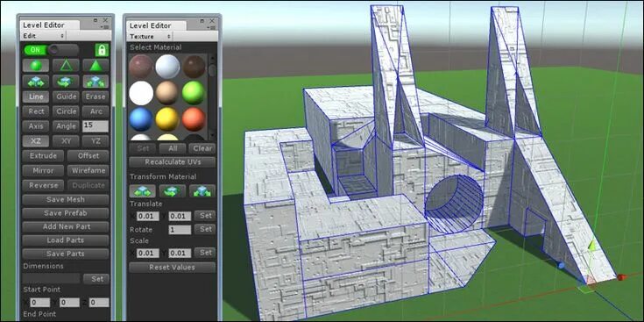Click the blue Z-axis gizmo handle
This screenshot has height=322, width=644.
pos(562,266)
